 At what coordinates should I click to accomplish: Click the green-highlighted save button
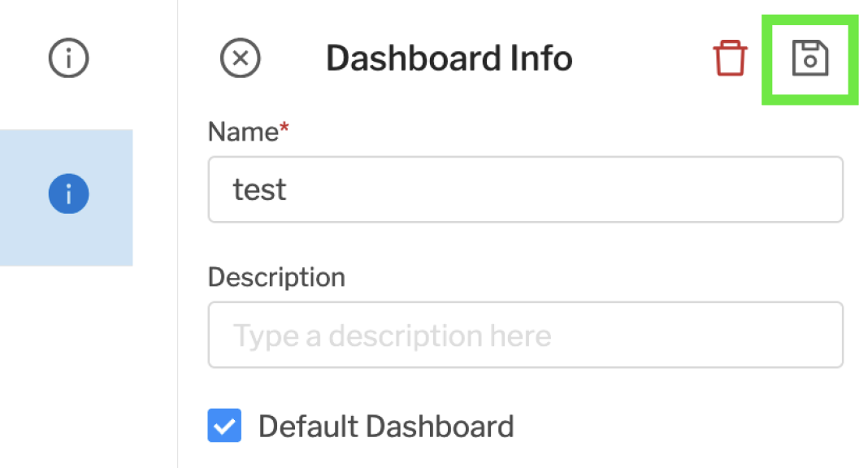[809, 59]
